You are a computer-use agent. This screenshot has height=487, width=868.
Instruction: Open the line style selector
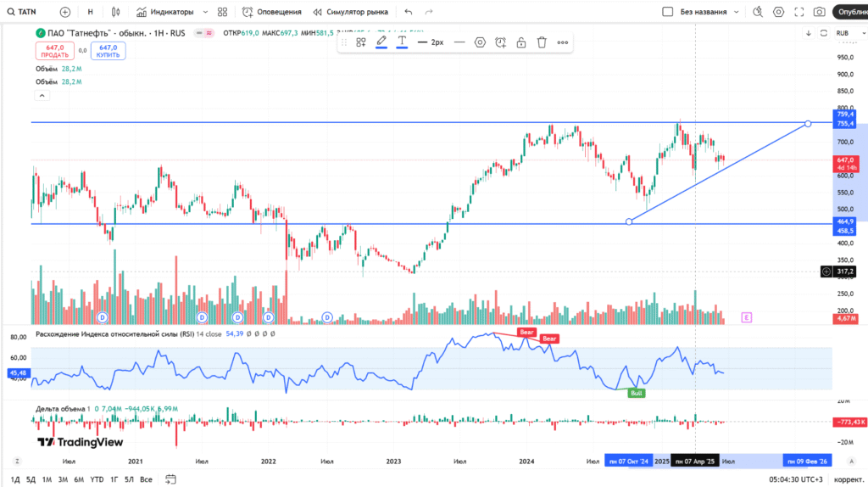point(459,42)
